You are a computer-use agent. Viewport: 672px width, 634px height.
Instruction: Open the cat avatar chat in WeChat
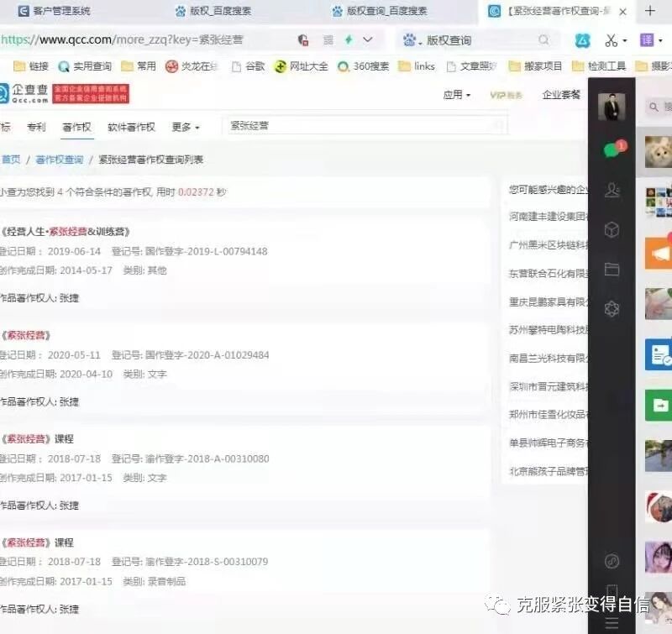(659, 152)
